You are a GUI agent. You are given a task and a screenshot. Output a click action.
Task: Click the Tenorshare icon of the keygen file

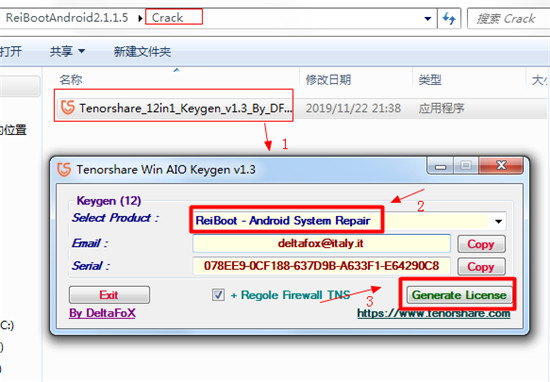pyautogui.click(x=67, y=107)
